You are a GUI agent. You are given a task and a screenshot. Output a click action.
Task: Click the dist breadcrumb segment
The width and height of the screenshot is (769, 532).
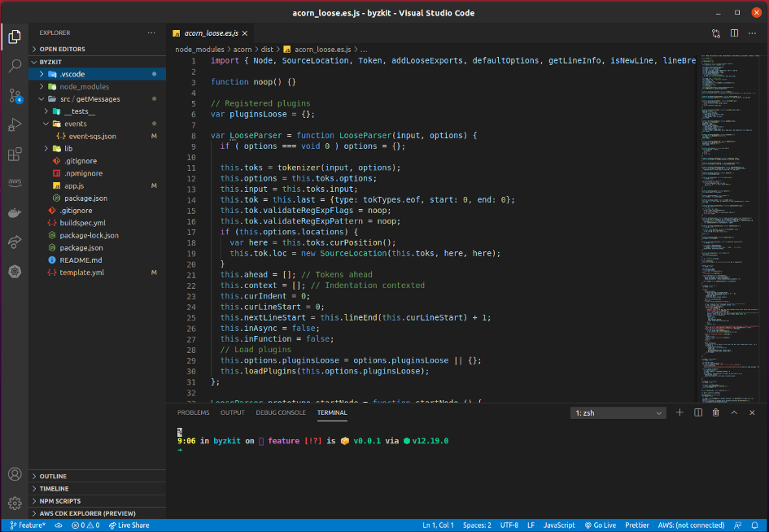pos(267,50)
